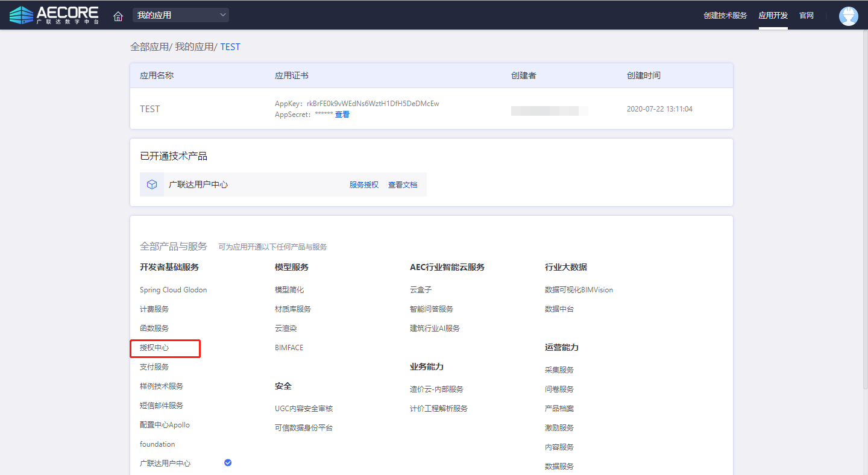This screenshot has width=868, height=475.
Task: Select 云渲染 under 模型服务
Action: pos(286,329)
